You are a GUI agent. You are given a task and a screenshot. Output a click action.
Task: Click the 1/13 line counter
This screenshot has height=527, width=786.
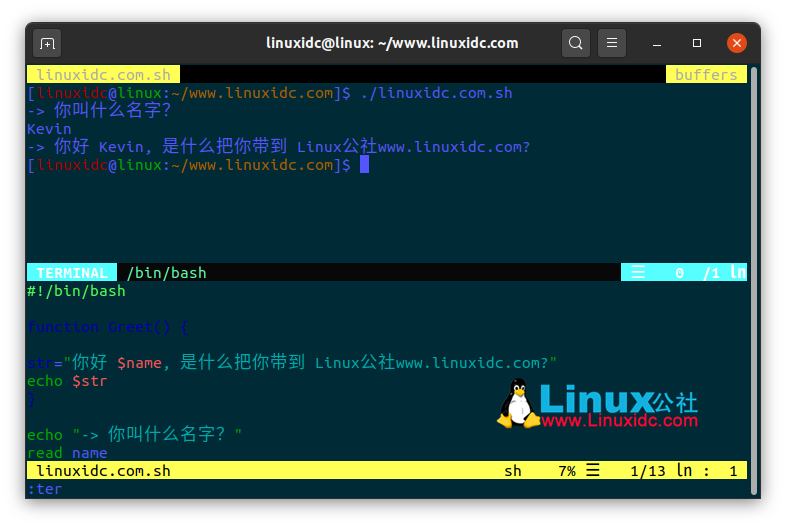tap(648, 471)
